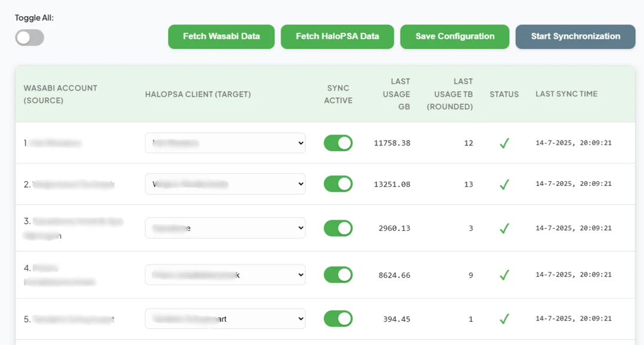Select the status check icon on row 3
Viewport: 644px width, 345px height.
coord(504,228)
